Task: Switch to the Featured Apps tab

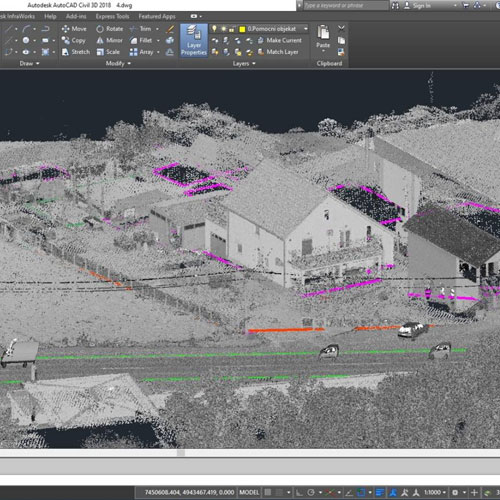Action: (x=157, y=16)
